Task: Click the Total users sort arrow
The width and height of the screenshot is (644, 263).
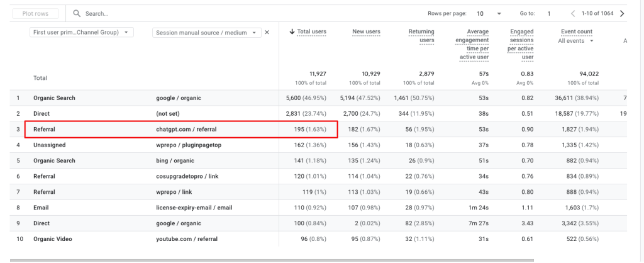Action: (292, 31)
